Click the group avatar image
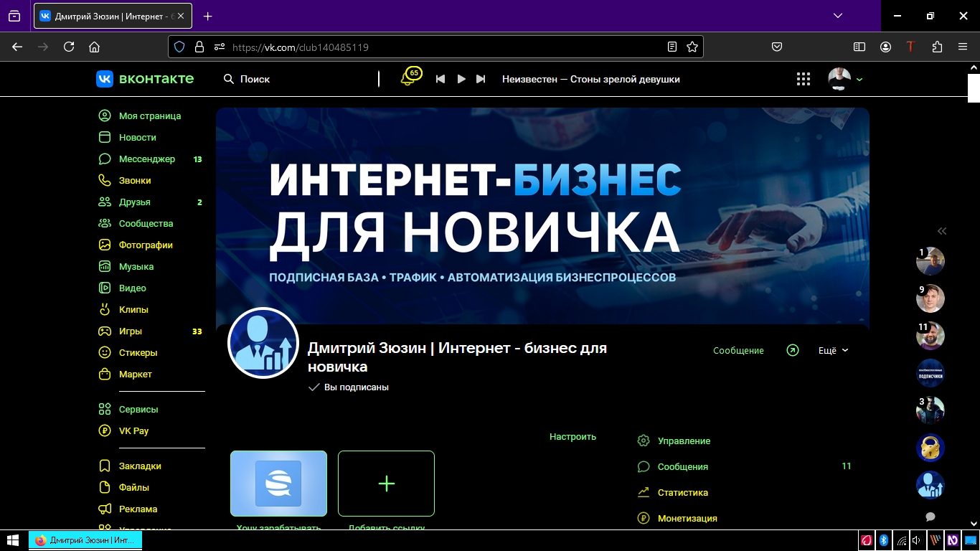This screenshot has width=980, height=551. pyautogui.click(x=263, y=343)
